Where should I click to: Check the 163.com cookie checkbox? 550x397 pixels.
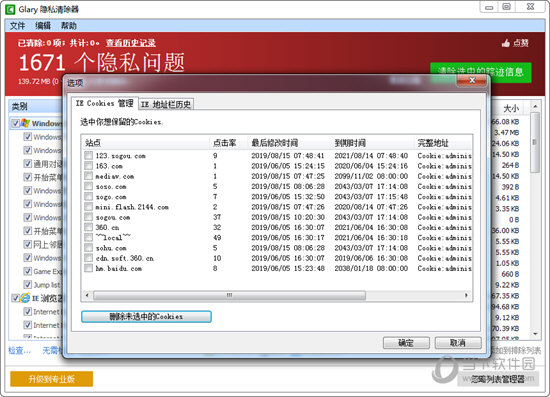pos(88,166)
